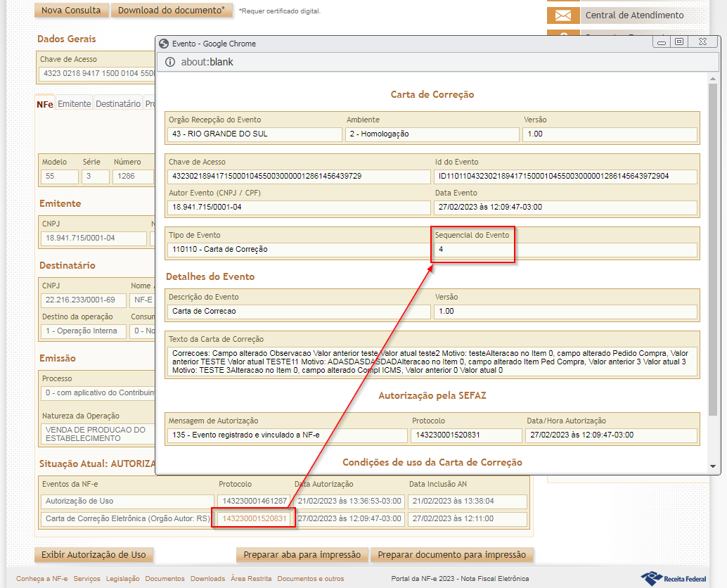727x588 pixels.
Task: Click Chave de Acesso value in Evento window
Action: click(x=299, y=177)
